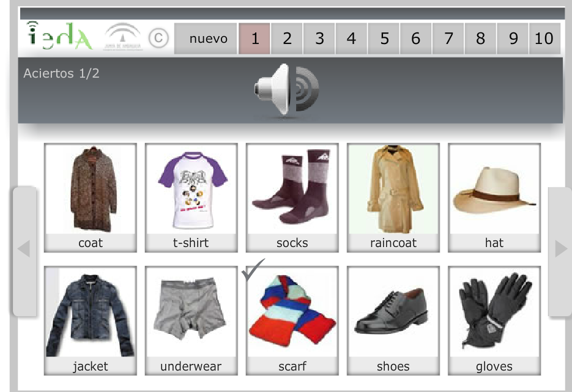Choose the jacket picture
The height and width of the screenshot is (392, 572).
(x=91, y=320)
